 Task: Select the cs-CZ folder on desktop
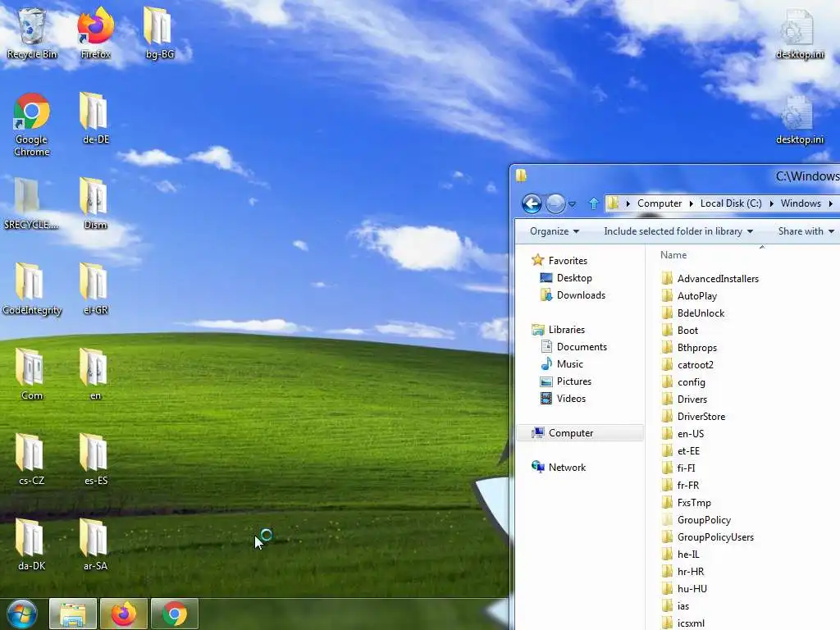click(x=32, y=459)
